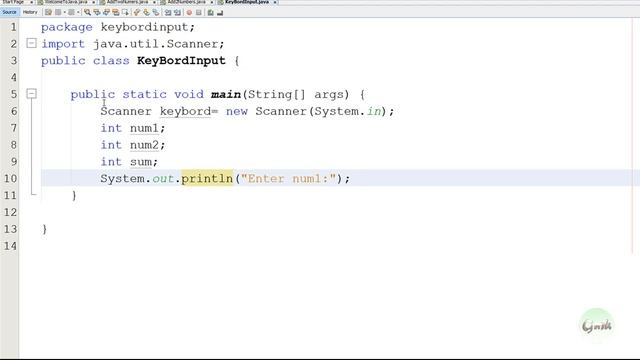Click the out field on line 10
Viewport: 640px width, 360px height.
(x=163, y=179)
